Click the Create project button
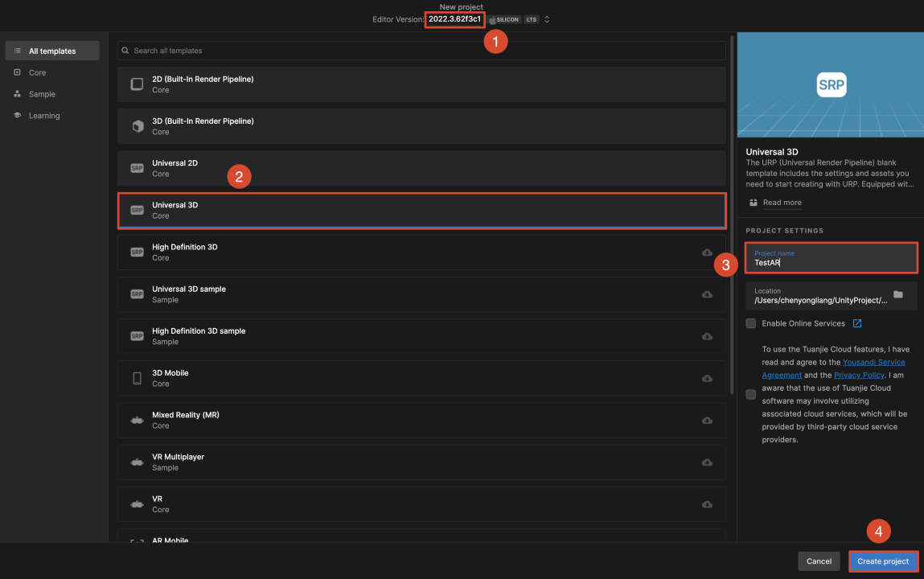This screenshot has width=924, height=579. tap(883, 561)
